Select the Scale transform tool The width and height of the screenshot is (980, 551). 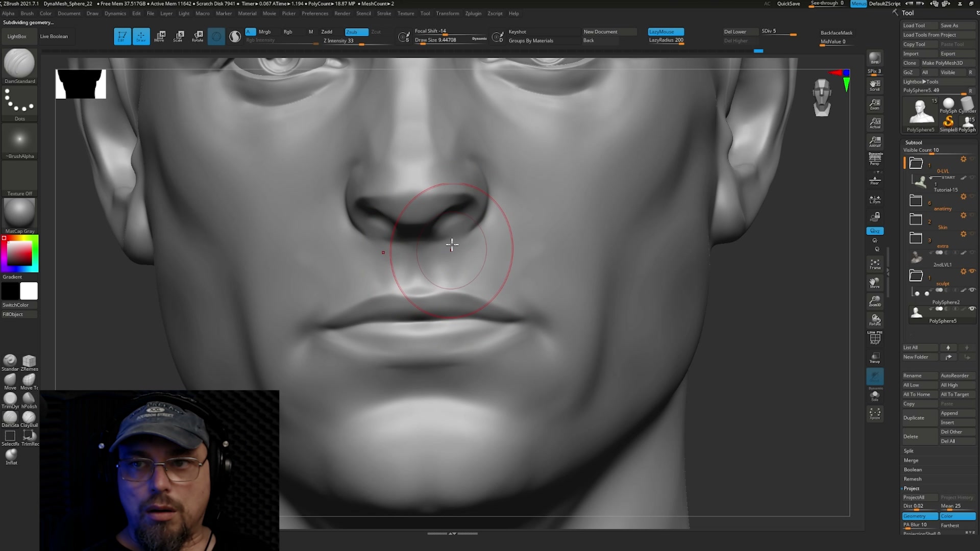(x=179, y=36)
